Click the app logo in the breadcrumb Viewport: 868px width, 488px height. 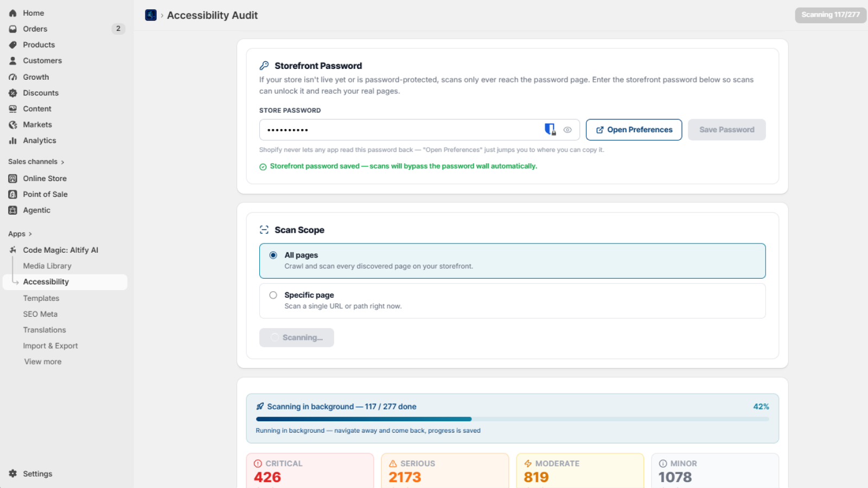(x=151, y=15)
